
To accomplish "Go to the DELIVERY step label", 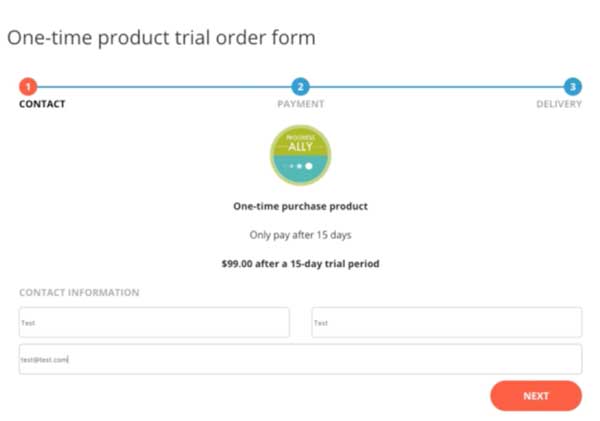I will coord(559,104).
